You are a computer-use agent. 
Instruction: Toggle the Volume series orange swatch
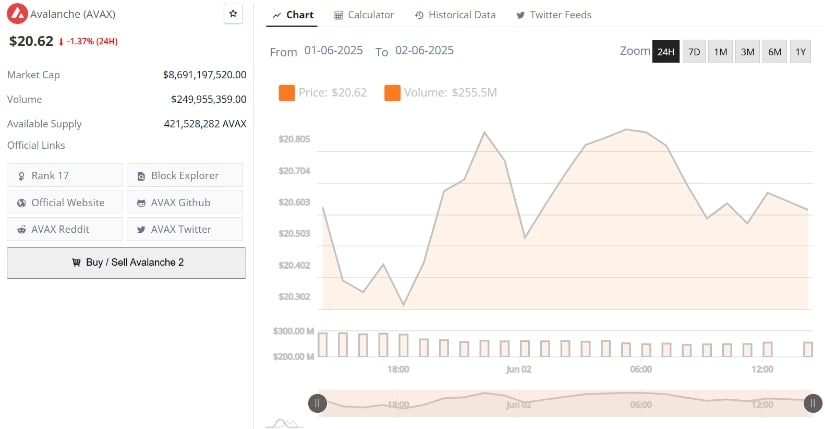tap(393, 93)
